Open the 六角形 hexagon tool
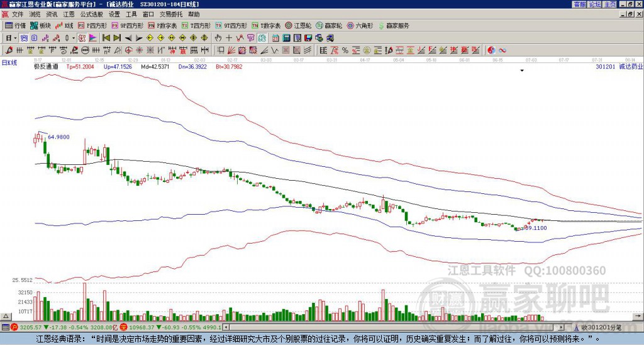 (x=360, y=25)
